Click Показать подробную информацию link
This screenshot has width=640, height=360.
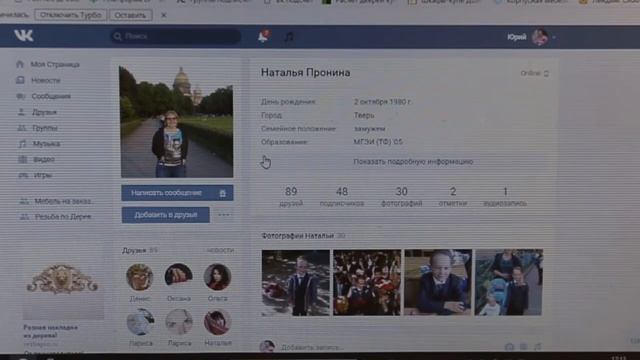413,162
